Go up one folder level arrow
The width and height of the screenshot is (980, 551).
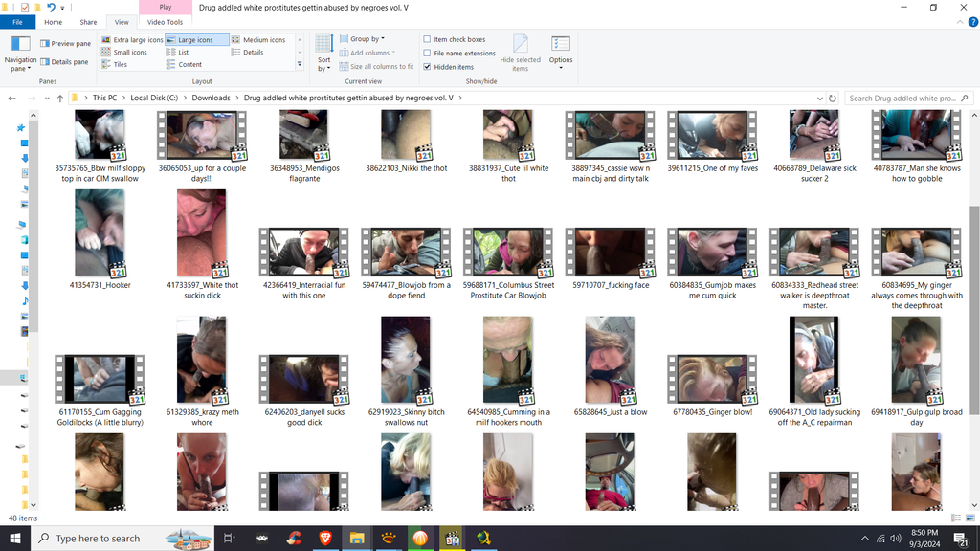(60, 98)
